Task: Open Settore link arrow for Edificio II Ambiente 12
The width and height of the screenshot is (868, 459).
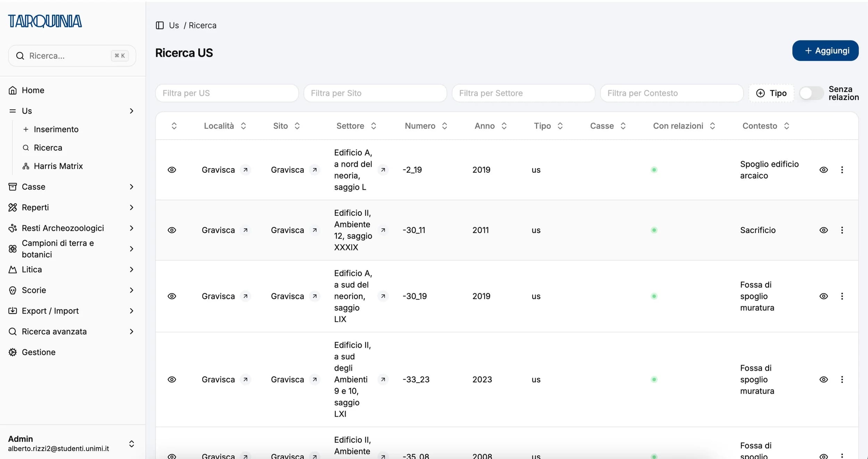Action: coord(383,230)
